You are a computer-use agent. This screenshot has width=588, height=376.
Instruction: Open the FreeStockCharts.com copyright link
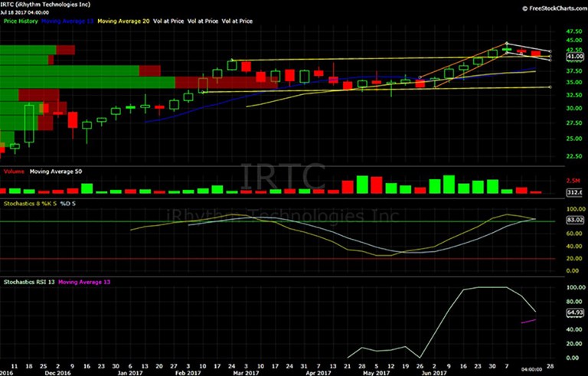(554, 8)
